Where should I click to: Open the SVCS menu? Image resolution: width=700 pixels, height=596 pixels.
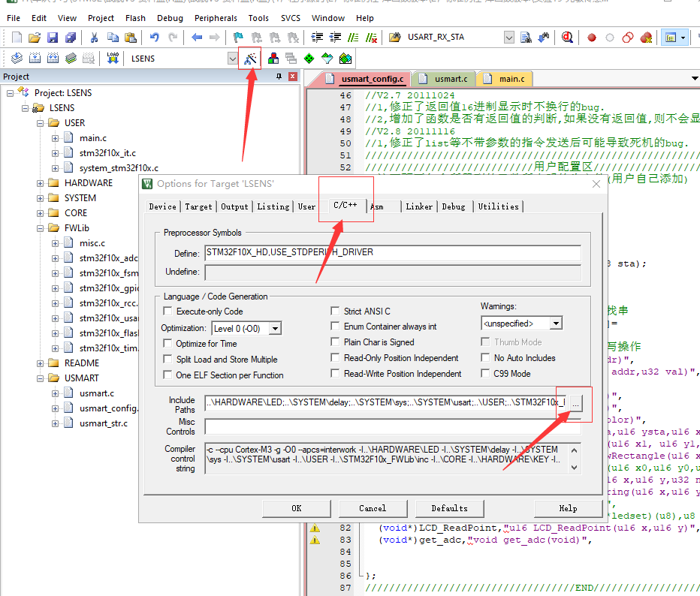291,18
